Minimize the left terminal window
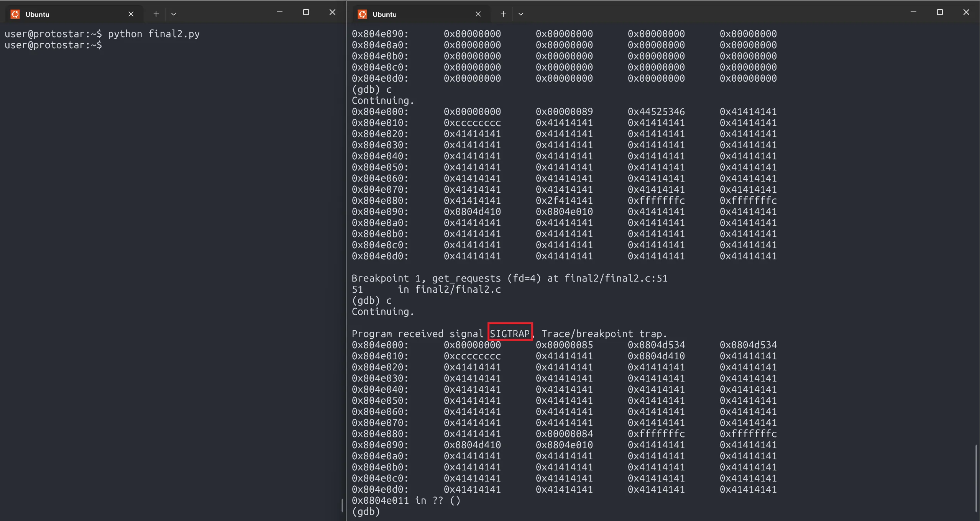The height and width of the screenshot is (521, 980). [x=279, y=12]
